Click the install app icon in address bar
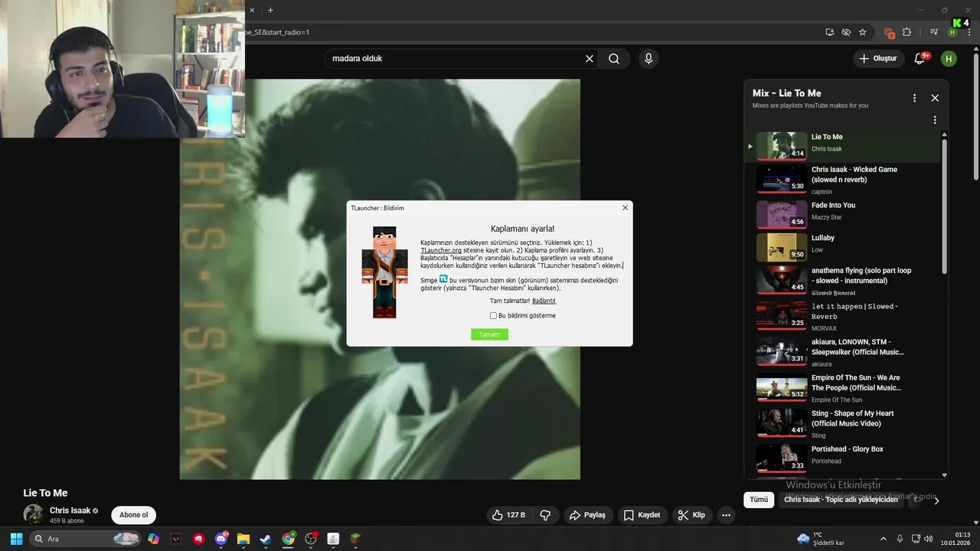 tap(830, 32)
